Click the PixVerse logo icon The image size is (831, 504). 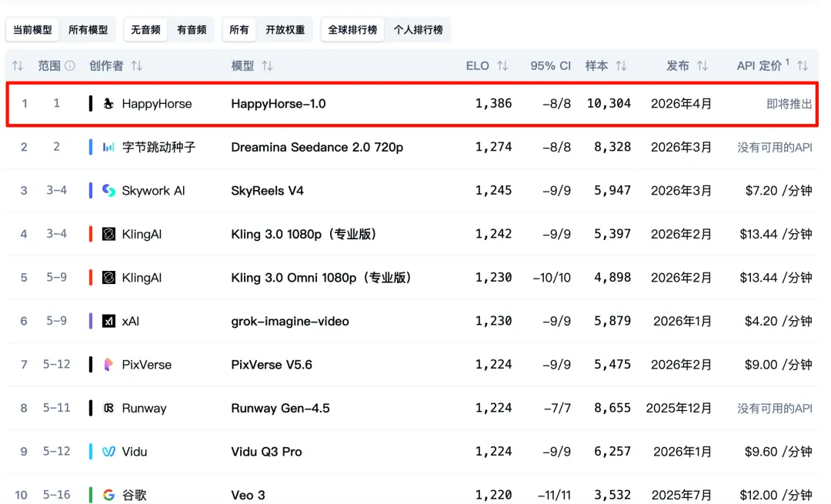pyautogui.click(x=108, y=364)
